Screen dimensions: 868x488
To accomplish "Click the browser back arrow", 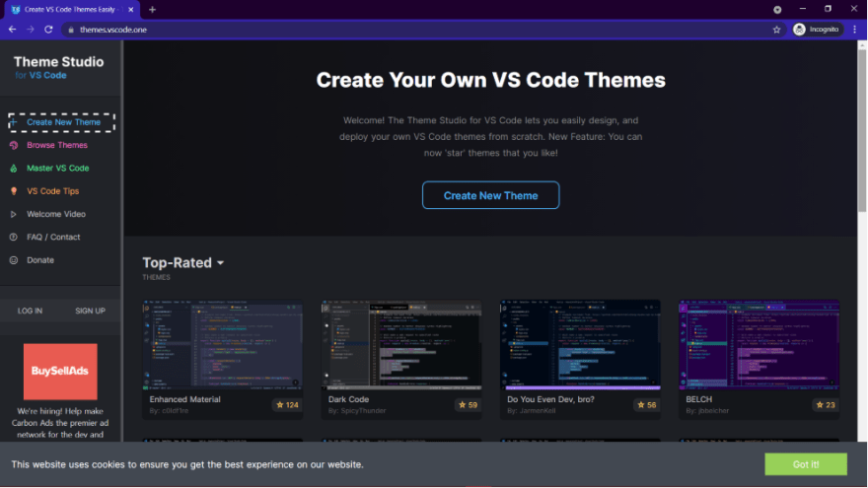I will 12,30.
